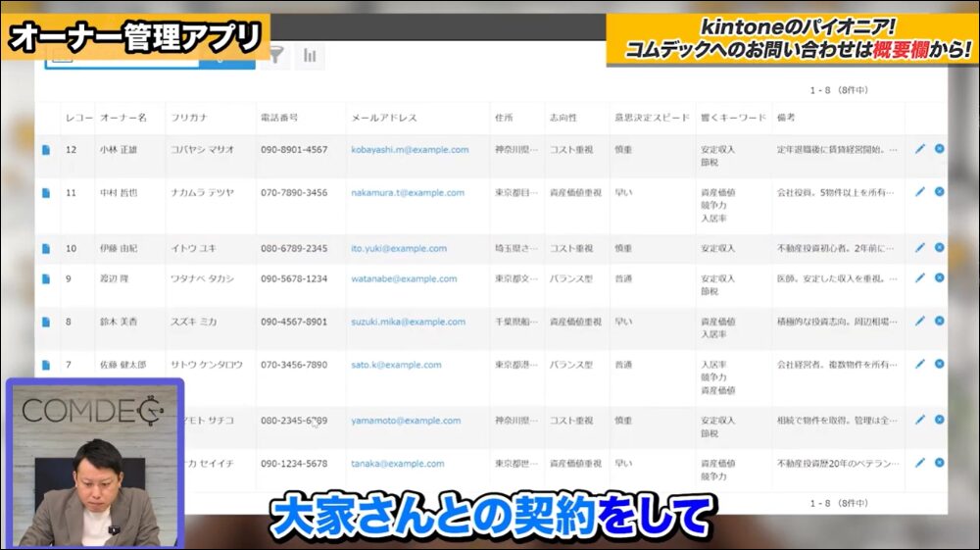Sort by the 備考 column header
The image size is (980, 550).
click(x=786, y=118)
